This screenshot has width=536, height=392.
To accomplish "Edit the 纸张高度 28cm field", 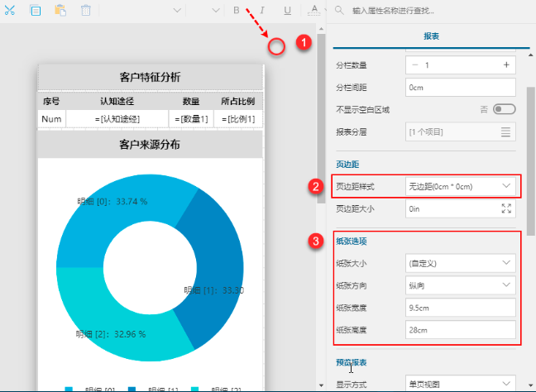I will click(x=461, y=330).
